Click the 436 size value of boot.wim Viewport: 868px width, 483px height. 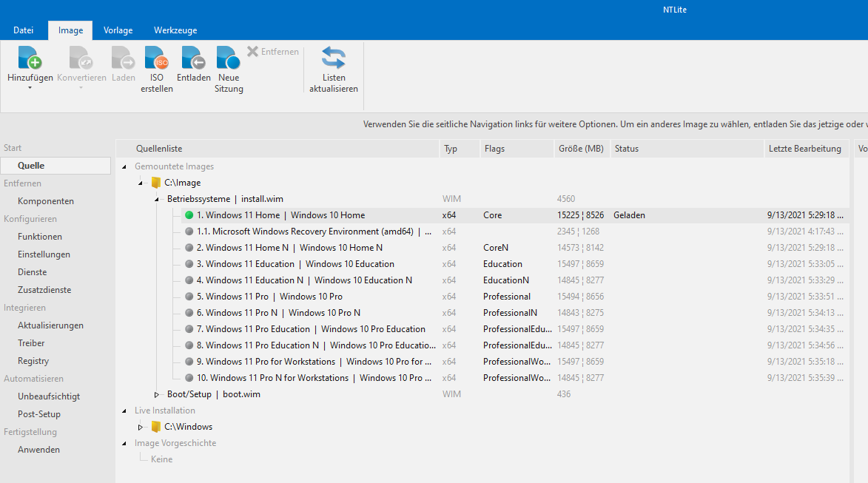(564, 394)
